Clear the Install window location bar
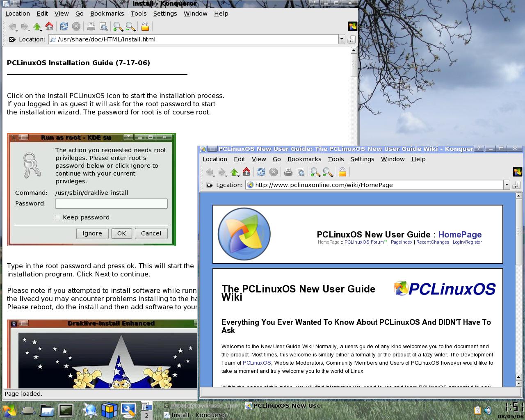Screen dimensions: 525x420 [12, 39]
